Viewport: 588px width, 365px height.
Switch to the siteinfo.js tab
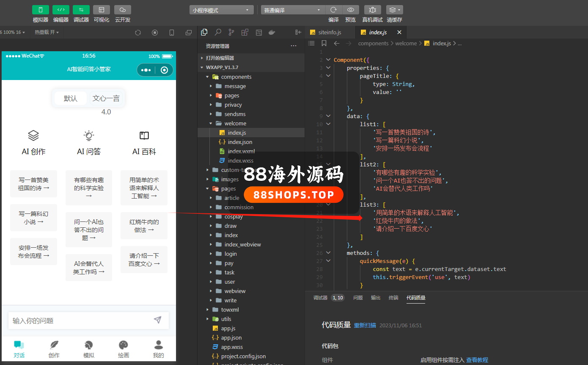330,32
